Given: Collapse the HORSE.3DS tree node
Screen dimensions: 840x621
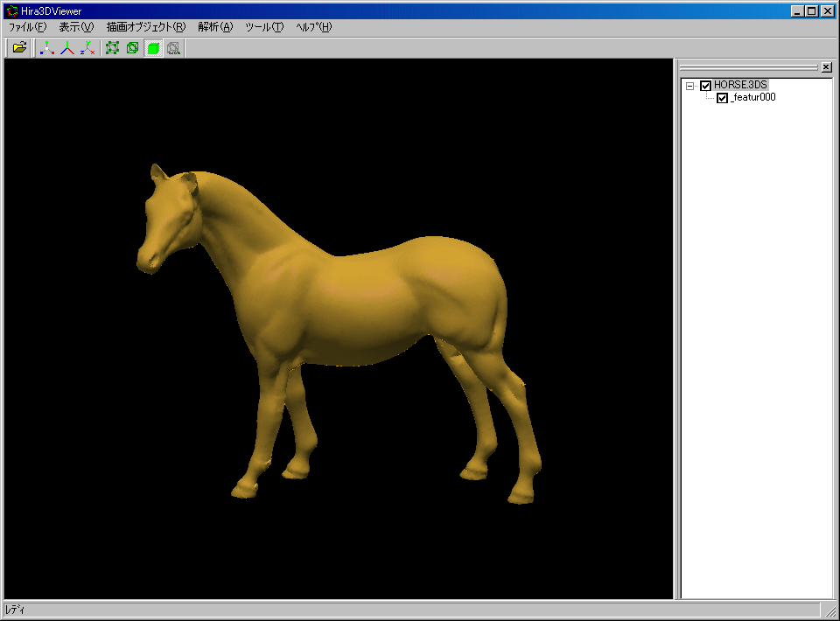Looking at the screenshot, I should [689, 86].
